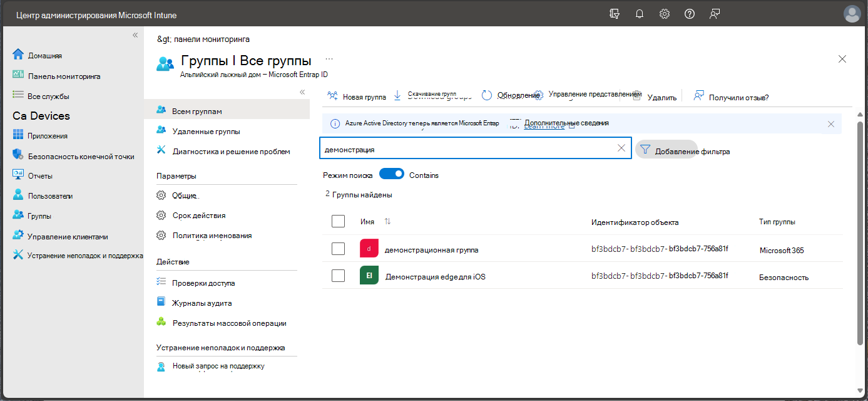The width and height of the screenshot is (868, 401).
Task: Collapse the groups side menu
Action: coord(302,92)
